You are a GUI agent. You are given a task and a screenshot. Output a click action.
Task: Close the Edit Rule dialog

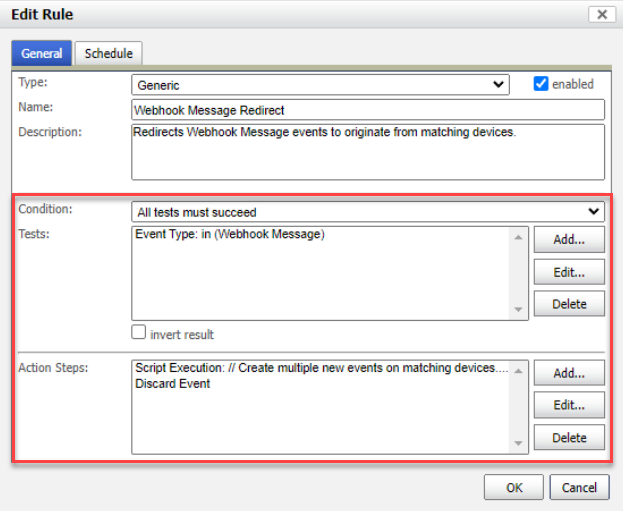click(x=601, y=14)
